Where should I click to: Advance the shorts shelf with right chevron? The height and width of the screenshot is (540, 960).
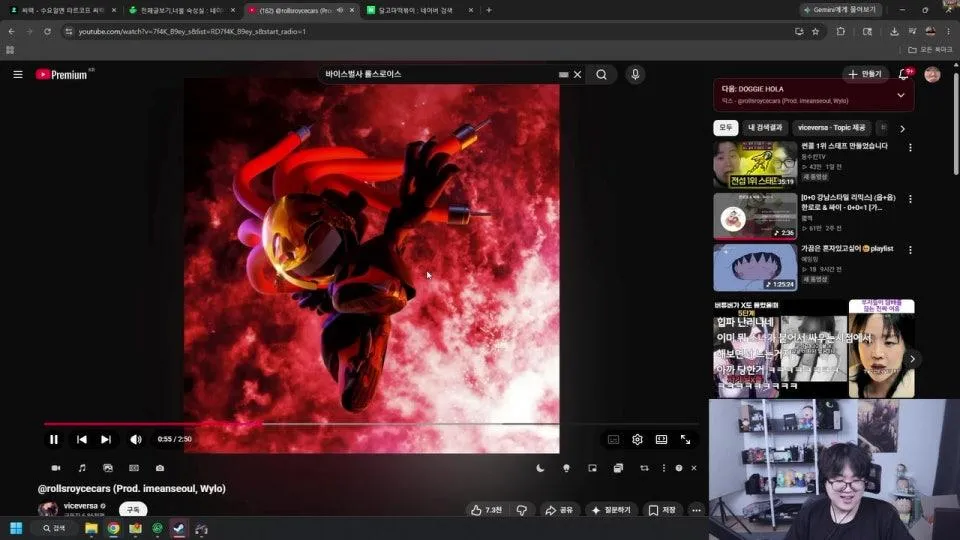click(x=912, y=359)
